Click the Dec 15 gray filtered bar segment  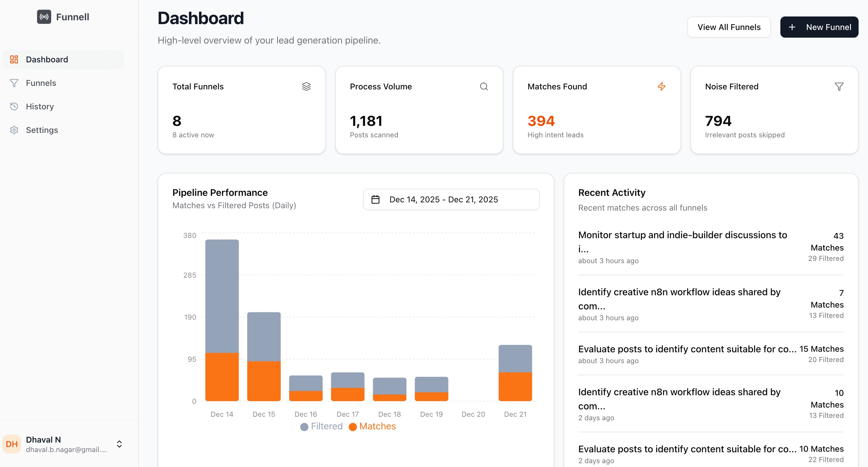pyautogui.click(x=264, y=337)
